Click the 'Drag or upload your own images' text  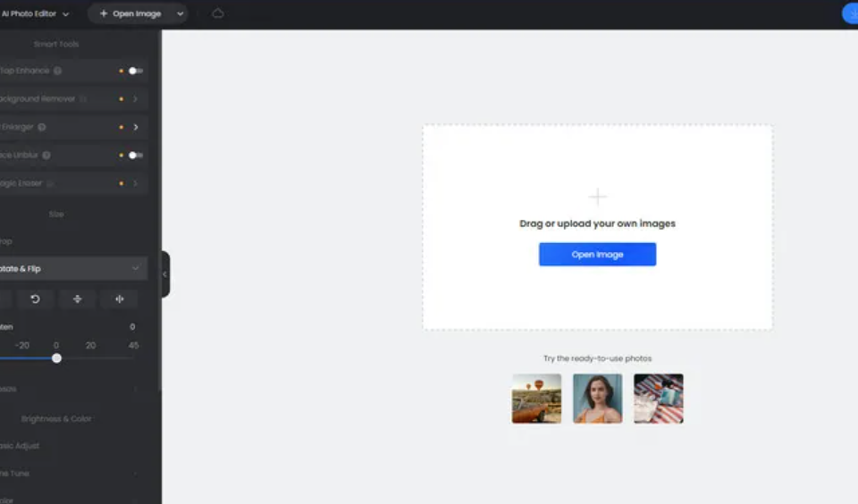tap(598, 223)
